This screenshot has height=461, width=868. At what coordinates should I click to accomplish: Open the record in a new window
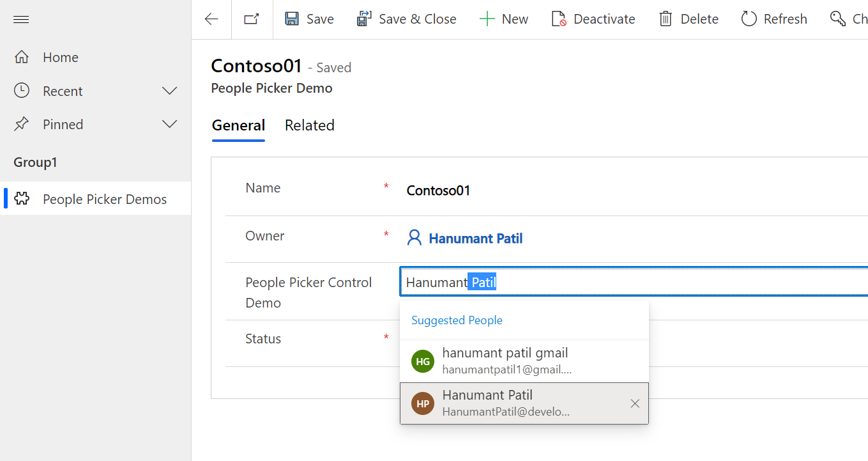[x=252, y=19]
